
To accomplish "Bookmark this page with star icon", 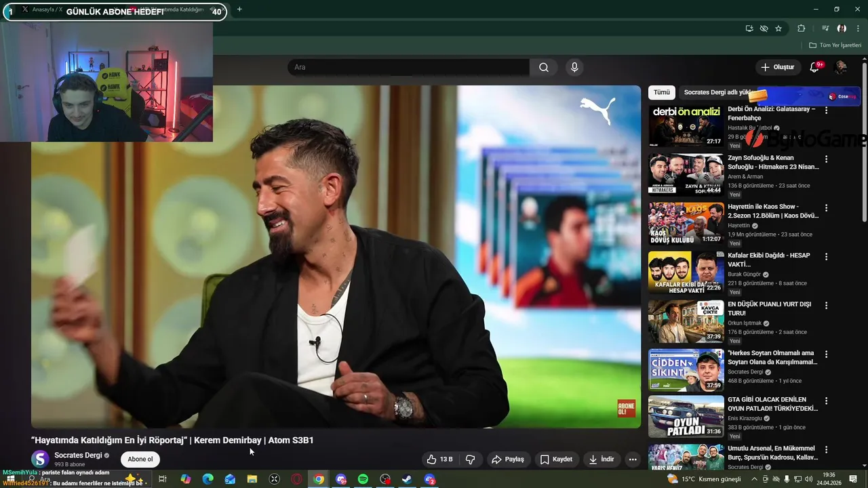I will [778, 28].
